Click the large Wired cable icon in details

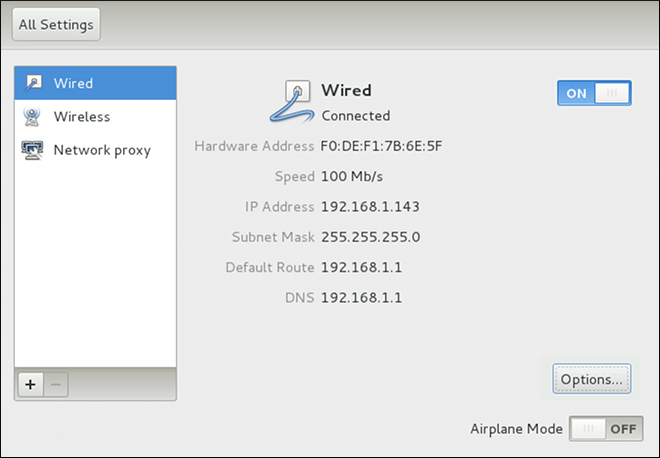point(292,101)
